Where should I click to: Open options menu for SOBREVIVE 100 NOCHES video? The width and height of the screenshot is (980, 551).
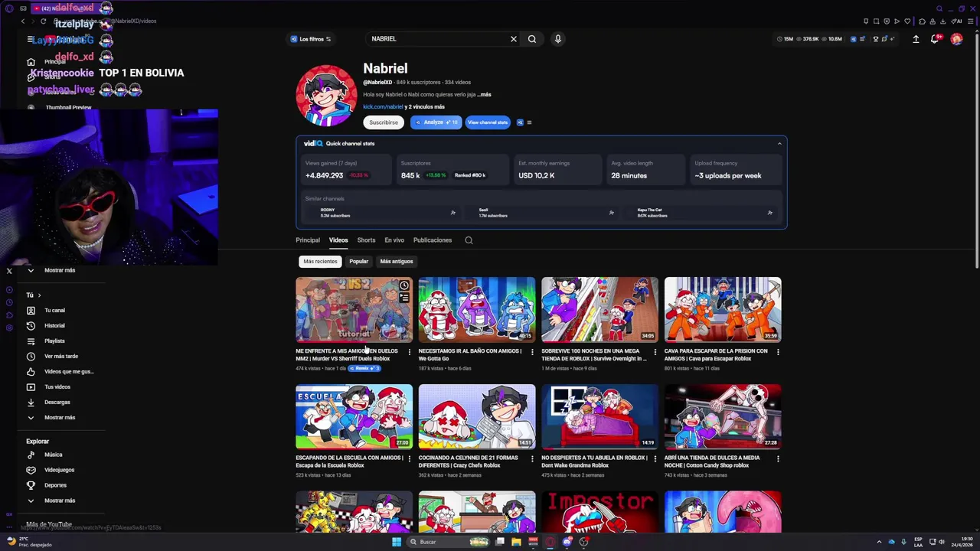(655, 352)
